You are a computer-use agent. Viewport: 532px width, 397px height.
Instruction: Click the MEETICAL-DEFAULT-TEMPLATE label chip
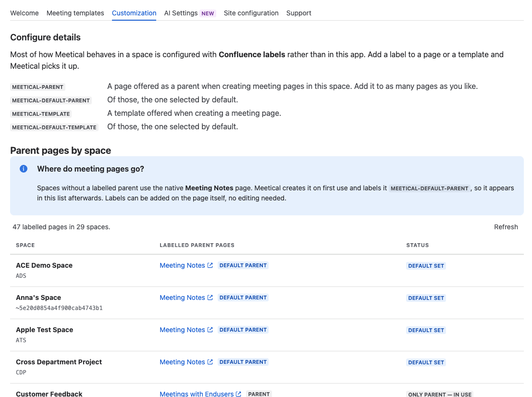[54, 127]
